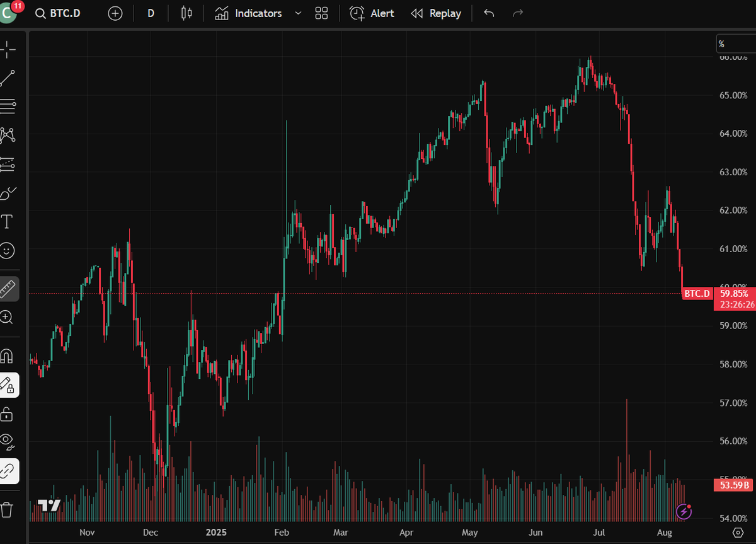Redo the last chart action
The height and width of the screenshot is (544, 756).
(x=518, y=13)
